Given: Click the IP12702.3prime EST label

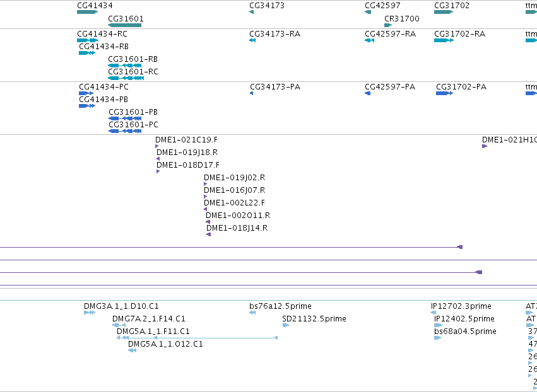Looking at the screenshot, I should (x=461, y=306).
